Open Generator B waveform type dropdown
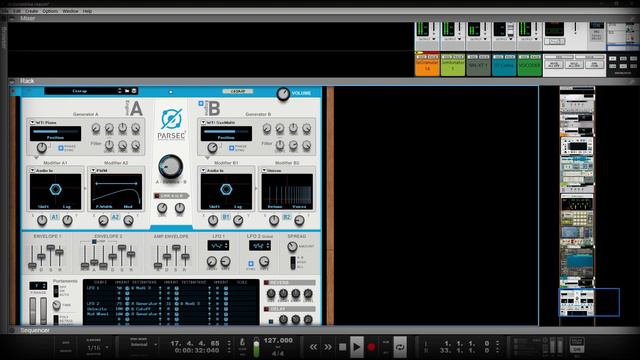Image resolution: width=640 pixels, height=360 pixels. coord(203,122)
